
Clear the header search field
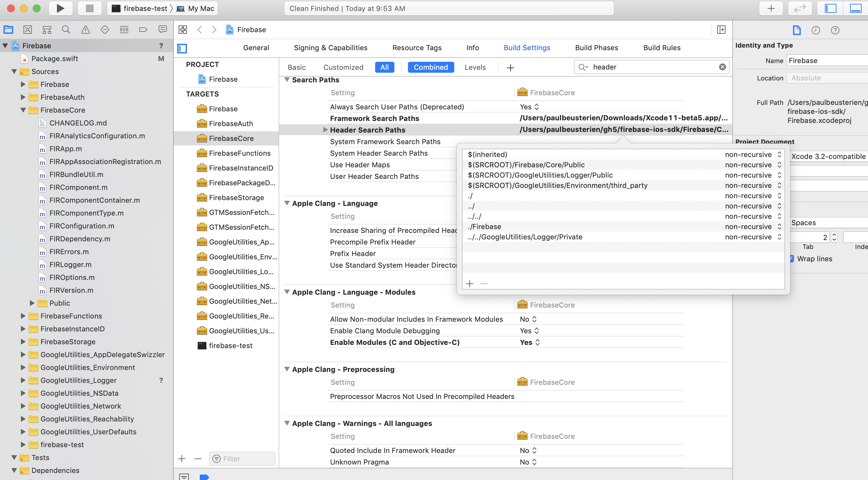point(722,67)
